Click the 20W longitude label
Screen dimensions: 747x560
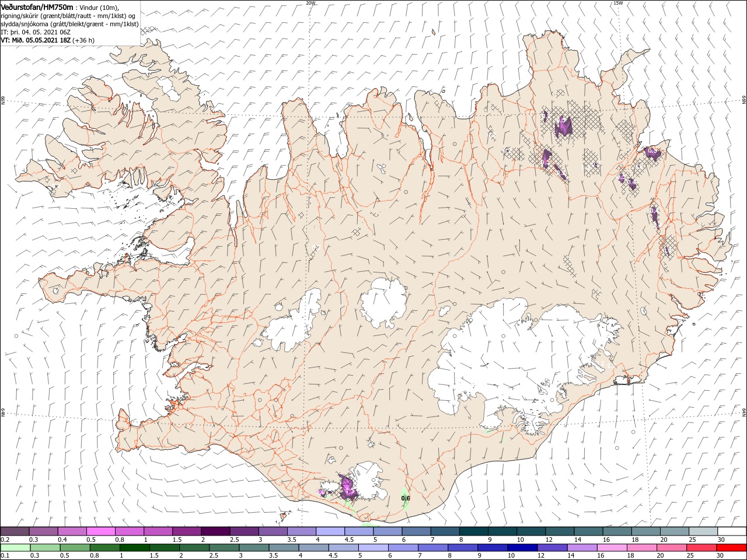click(310, 3)
